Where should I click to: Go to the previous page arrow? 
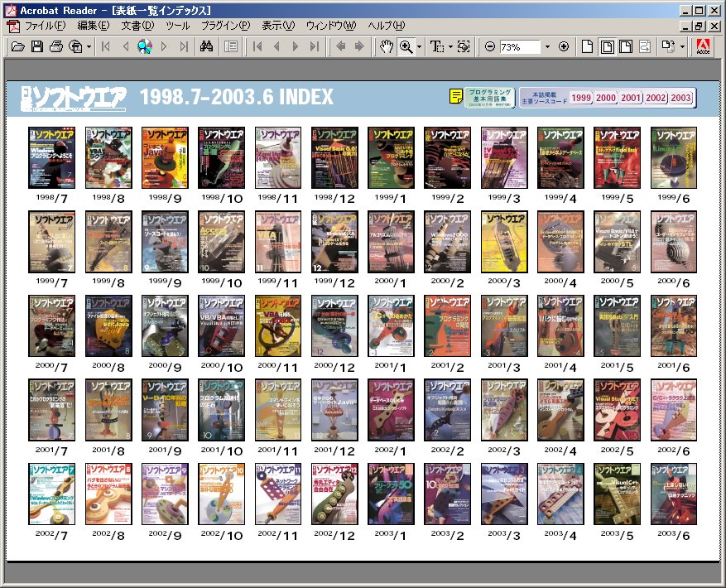276,46
